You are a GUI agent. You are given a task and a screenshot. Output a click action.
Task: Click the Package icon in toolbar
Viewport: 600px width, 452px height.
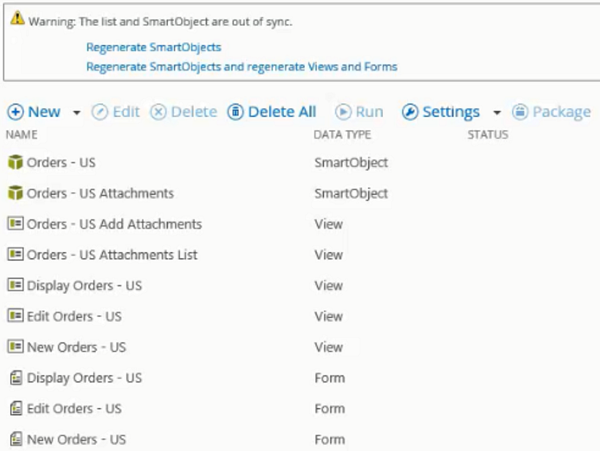[x=520, y=112]
